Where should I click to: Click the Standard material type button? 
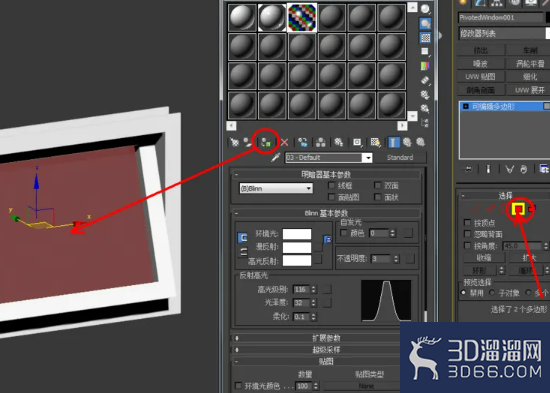[400, 158]
